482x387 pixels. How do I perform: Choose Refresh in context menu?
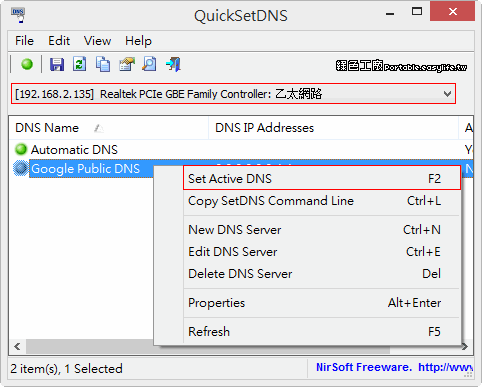(x=322, y=332)
